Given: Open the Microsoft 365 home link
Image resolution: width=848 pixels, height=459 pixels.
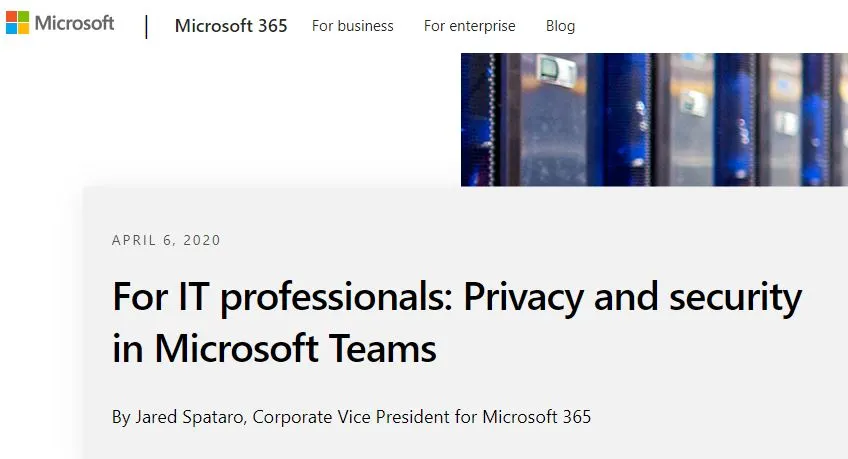Looking at the screenshot, I should click(231, 26).
